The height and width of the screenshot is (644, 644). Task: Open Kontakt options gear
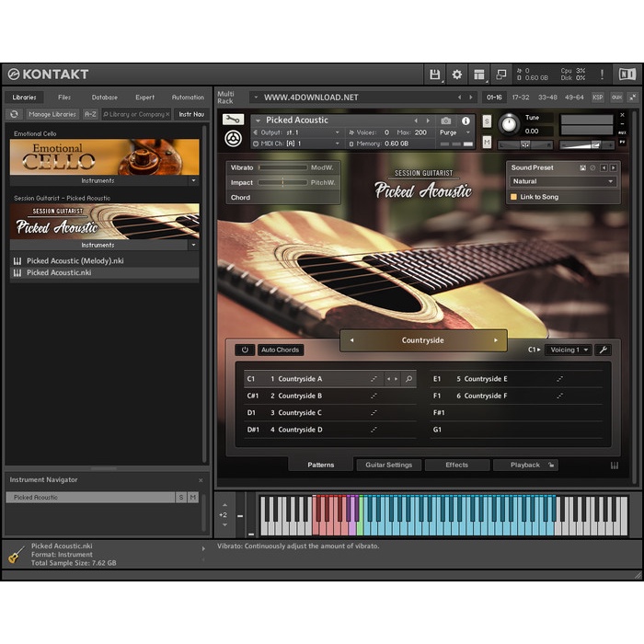point(456,75)
